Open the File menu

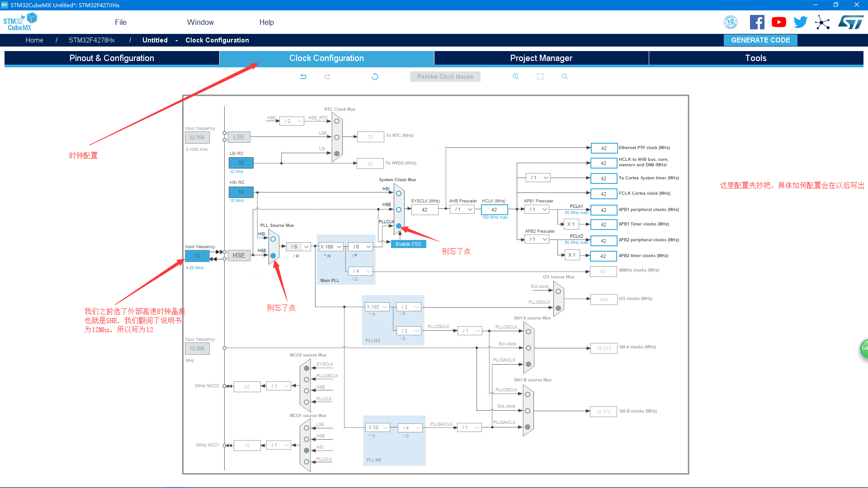[x=121, y=22]
